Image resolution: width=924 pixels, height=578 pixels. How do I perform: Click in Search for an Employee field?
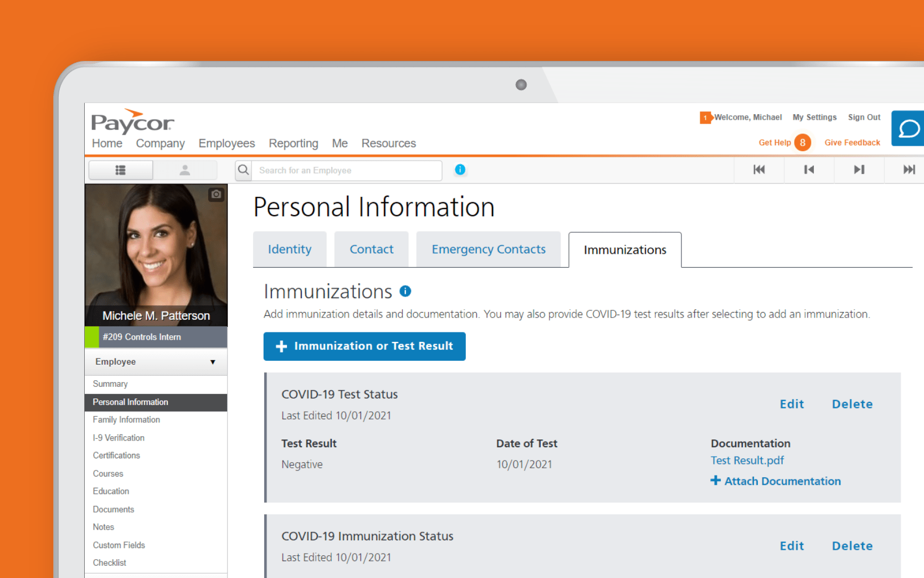click(x=347, y=171)
